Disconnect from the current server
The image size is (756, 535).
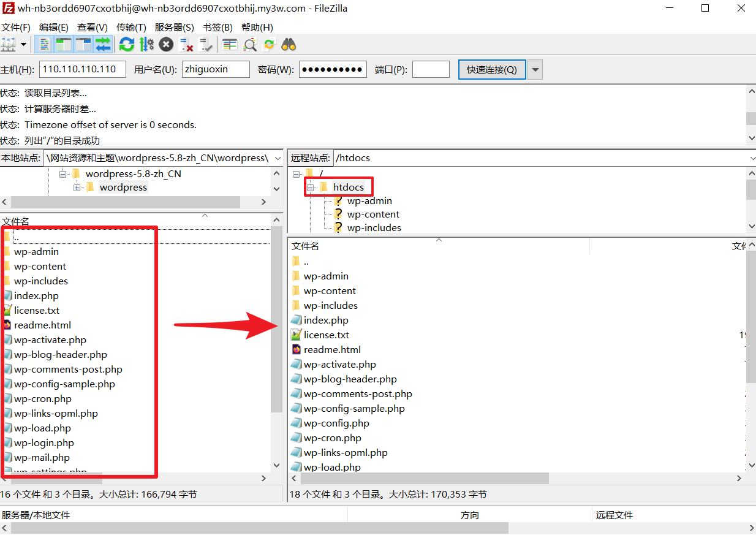tap(186, 44)
